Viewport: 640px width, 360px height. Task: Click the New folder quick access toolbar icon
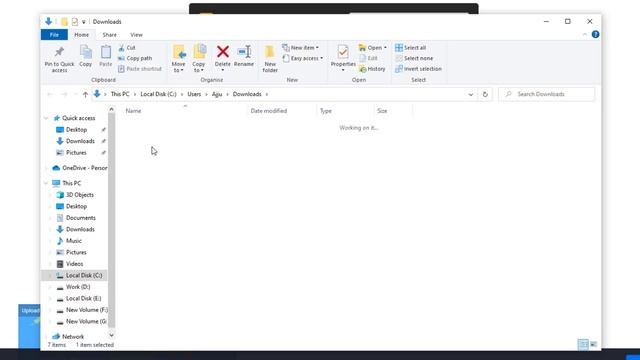coord(64,22)
